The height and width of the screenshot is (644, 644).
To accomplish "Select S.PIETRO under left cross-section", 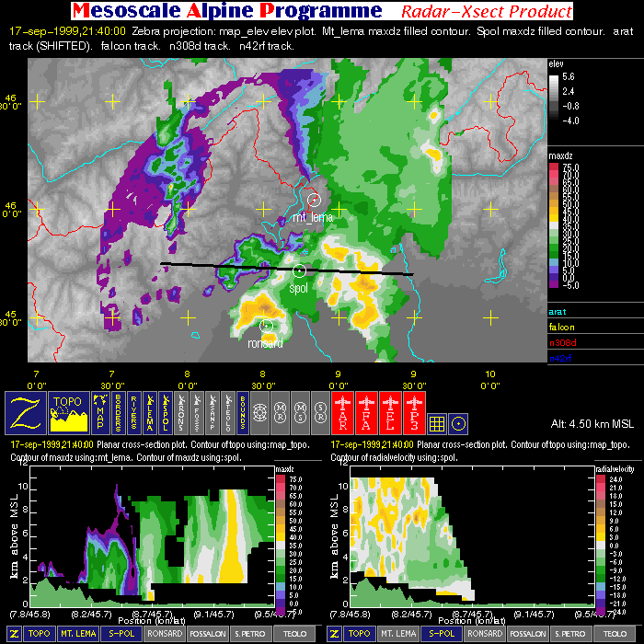I will click(250, 634).
